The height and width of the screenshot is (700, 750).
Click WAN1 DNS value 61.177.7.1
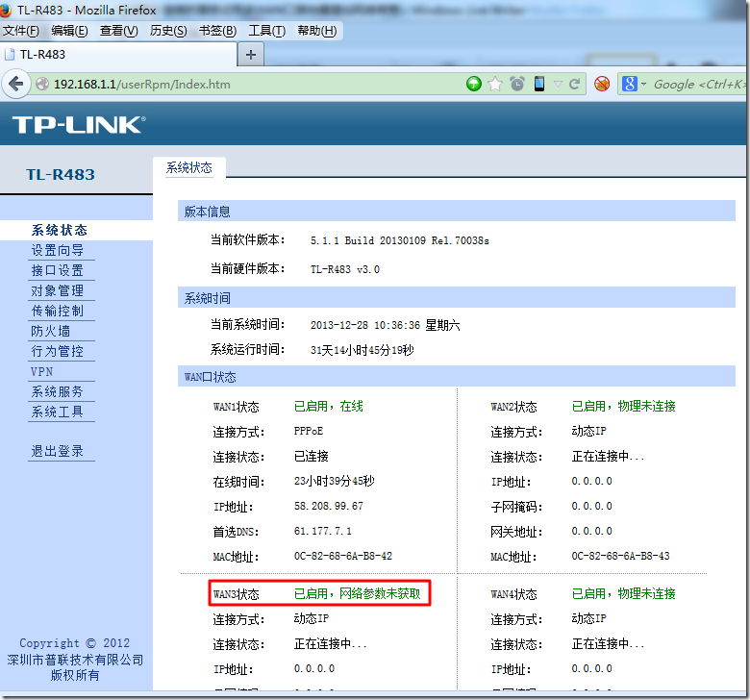click(x=323, y=531)
